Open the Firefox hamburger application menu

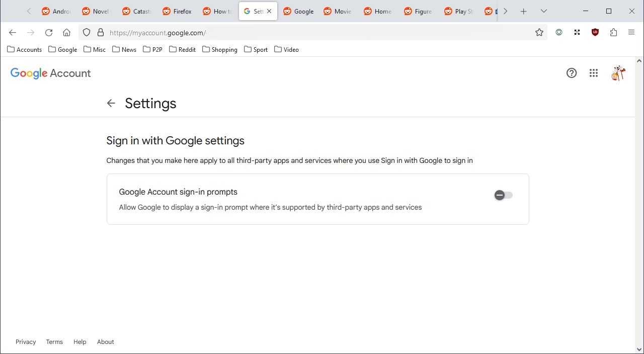631,33
